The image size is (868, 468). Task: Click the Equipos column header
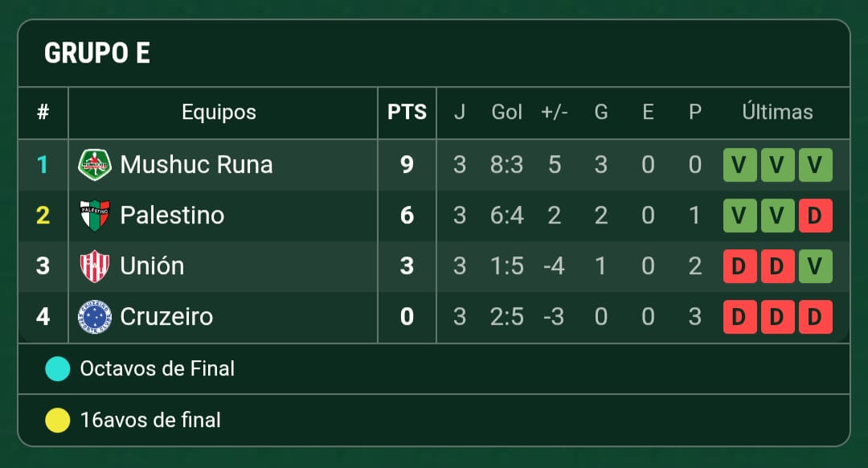pyautogui.click(x=219, y=113)
